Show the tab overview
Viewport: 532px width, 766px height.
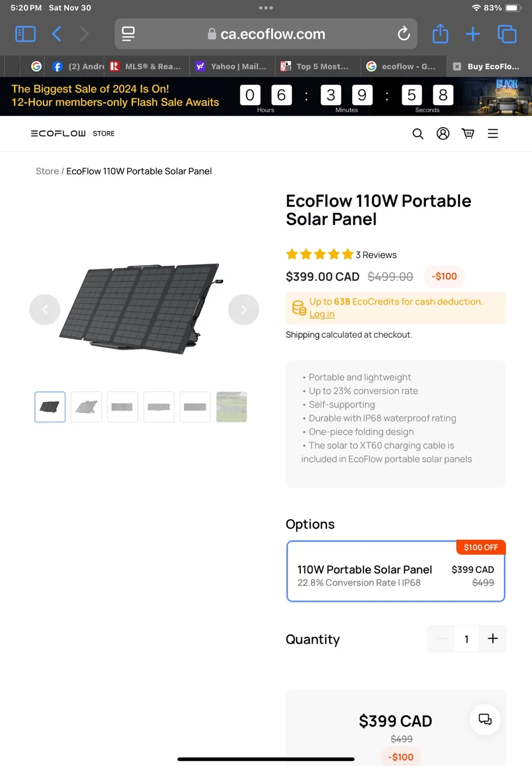[506, 34]
